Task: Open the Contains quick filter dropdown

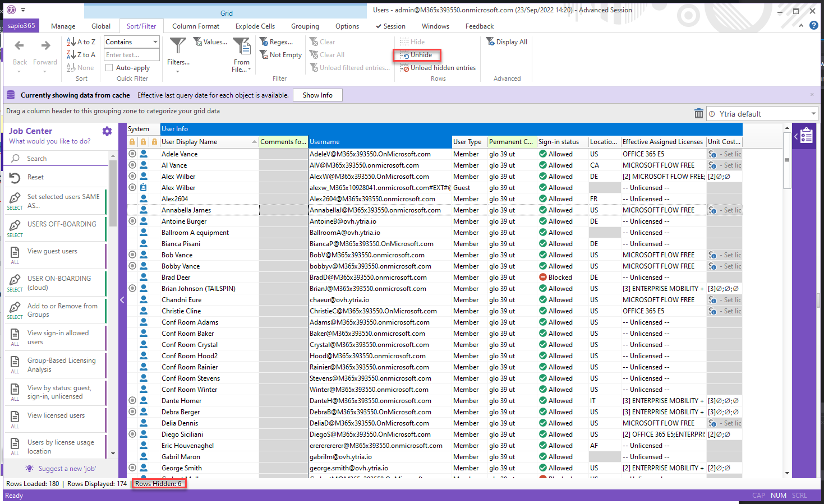Action: pos(155,42)
